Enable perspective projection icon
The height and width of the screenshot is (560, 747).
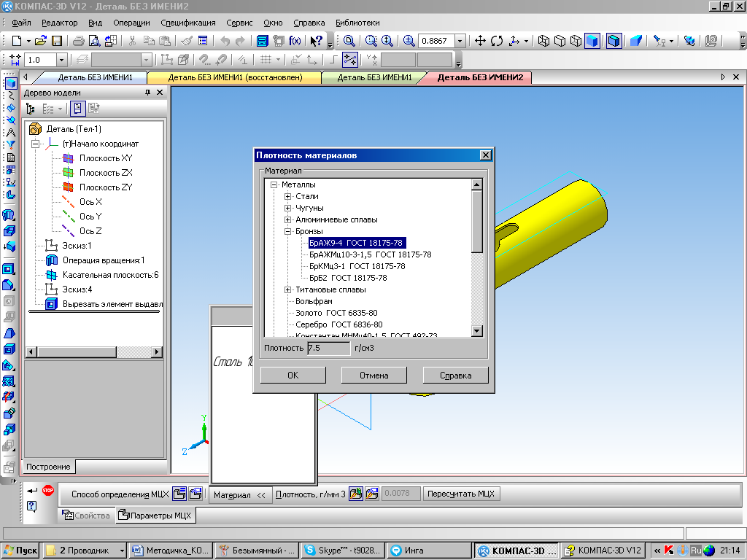(x=635, y=41)
